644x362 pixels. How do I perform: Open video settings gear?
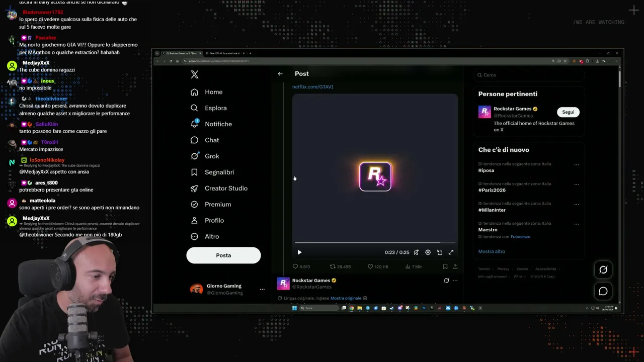428,252
